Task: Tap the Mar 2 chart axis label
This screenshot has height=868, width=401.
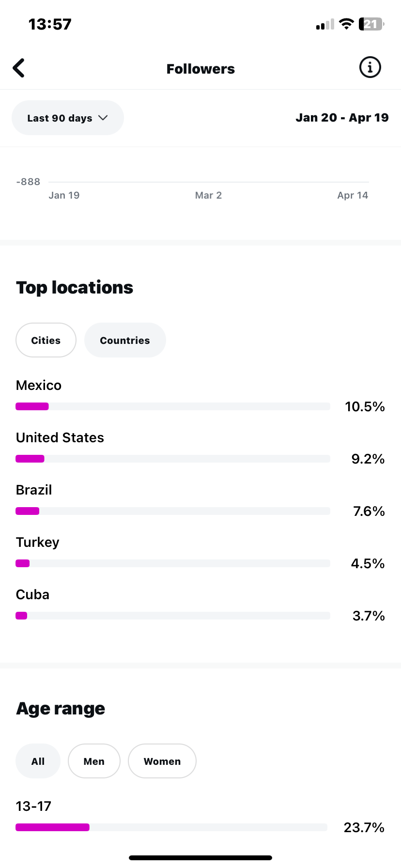Action: click(208, 195)
